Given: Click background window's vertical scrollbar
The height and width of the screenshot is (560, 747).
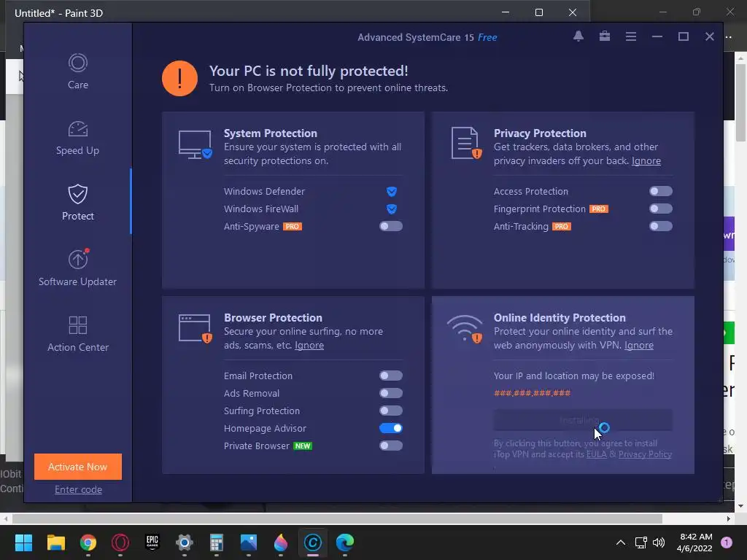Looking at the screenshot, I should [741, 103].
